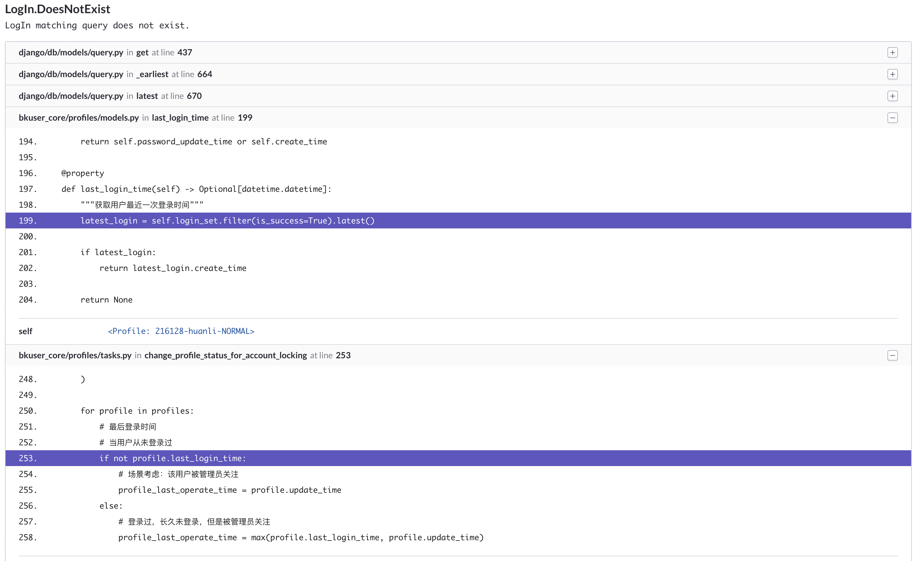Select line 258 profile_last_operate_time expression

tap(301, 537)
